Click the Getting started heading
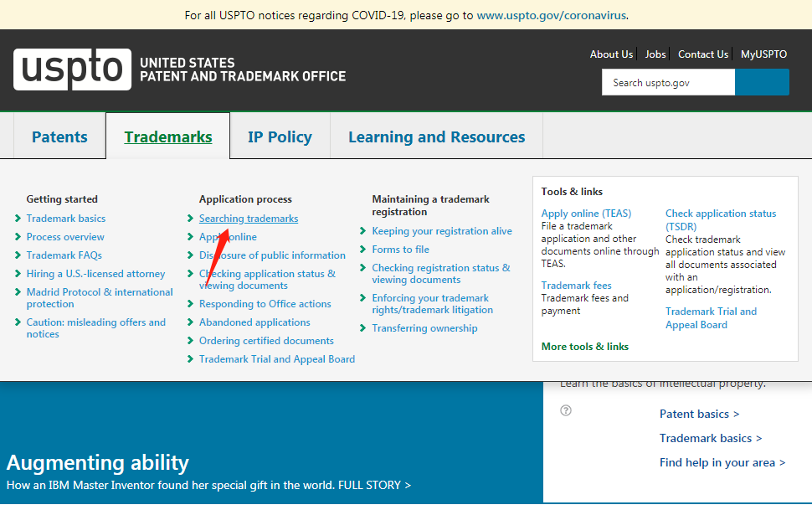Screen dimensions: 812x510 pos(62,199)
